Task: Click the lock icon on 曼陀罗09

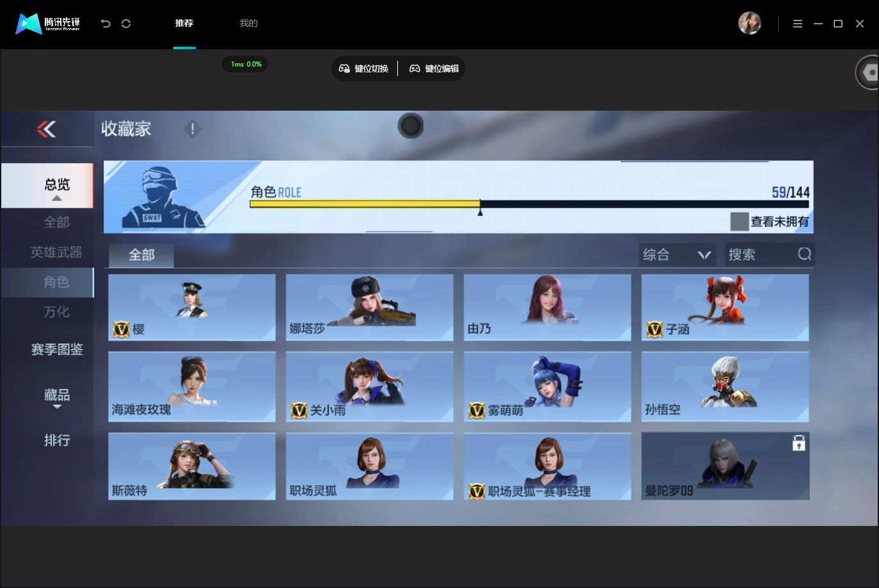Action: coord(798,443)
